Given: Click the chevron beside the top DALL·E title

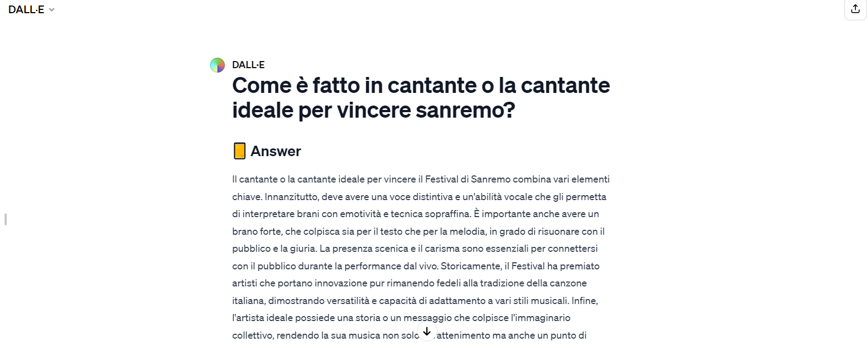Looking at the screenshot, I should coord(52,10).
